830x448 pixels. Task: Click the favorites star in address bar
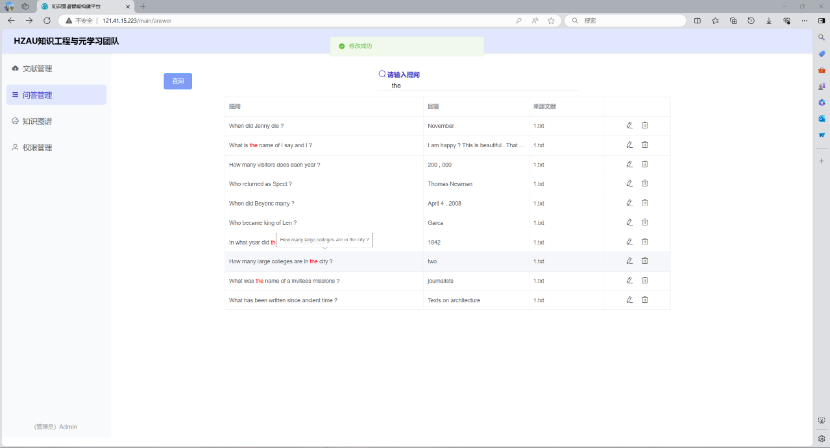tap(551, 20)
